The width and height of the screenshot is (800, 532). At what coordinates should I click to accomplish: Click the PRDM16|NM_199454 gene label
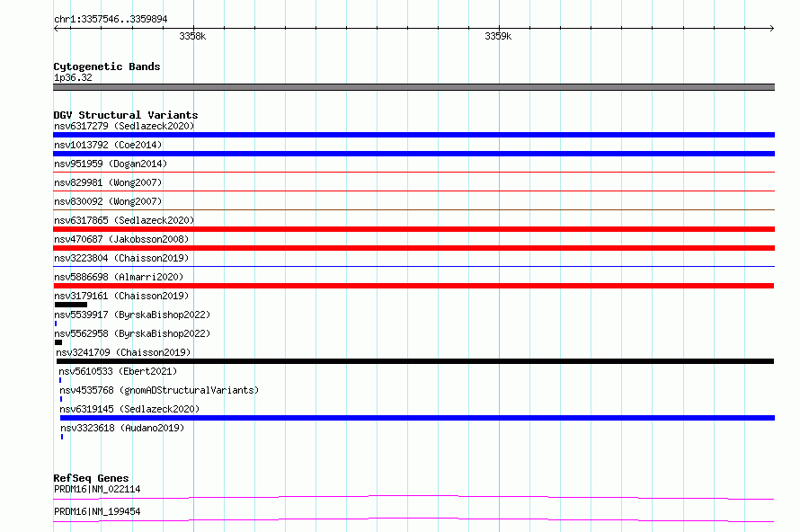tap(97, 511)
